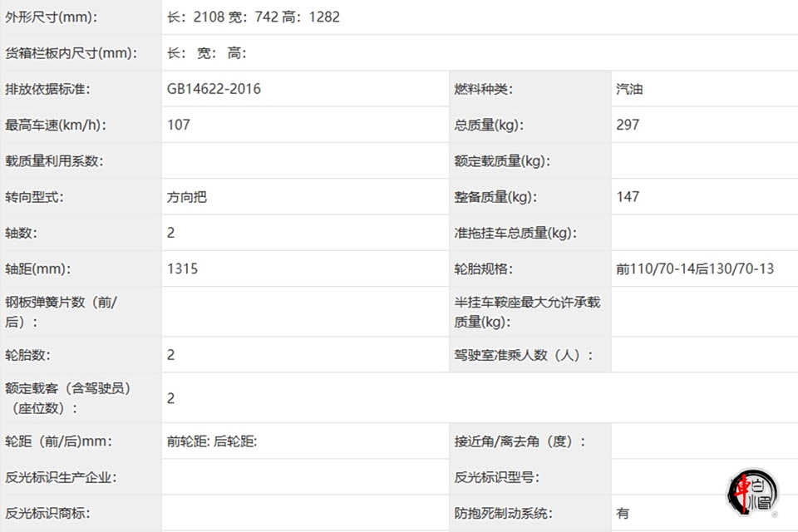The width and height of the screenshot is (798, 532).
Task: Click the 轮胎规格 label
Action: pyautogui.click(x=484, y=268)
